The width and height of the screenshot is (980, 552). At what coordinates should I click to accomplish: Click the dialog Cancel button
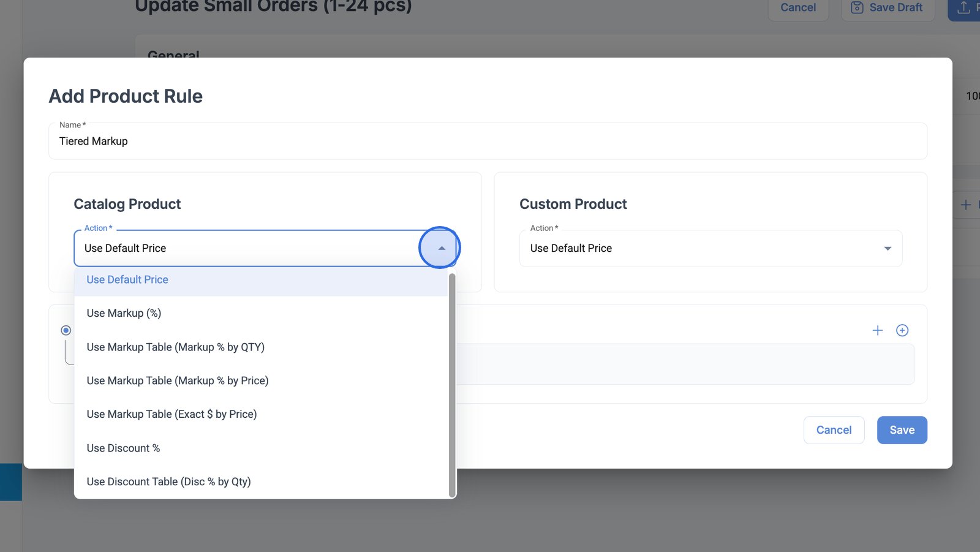[834, 430]
